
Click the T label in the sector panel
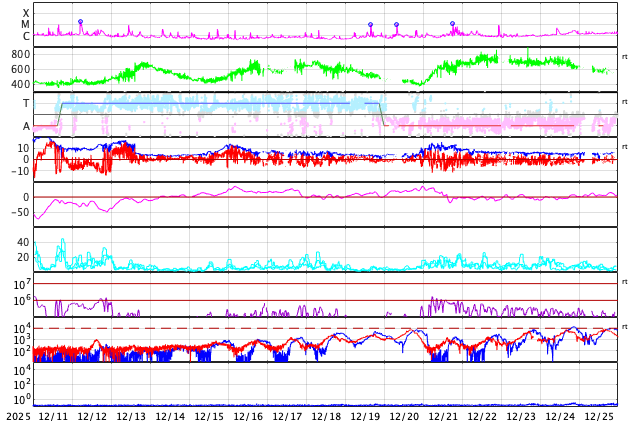point(26,103)
